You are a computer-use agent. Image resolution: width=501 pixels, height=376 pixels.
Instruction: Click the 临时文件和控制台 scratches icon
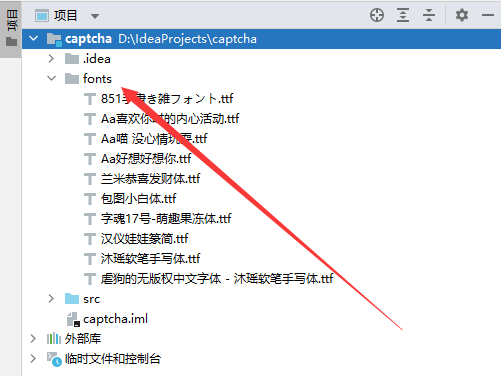pyautogui.click(x=54, y=359)
